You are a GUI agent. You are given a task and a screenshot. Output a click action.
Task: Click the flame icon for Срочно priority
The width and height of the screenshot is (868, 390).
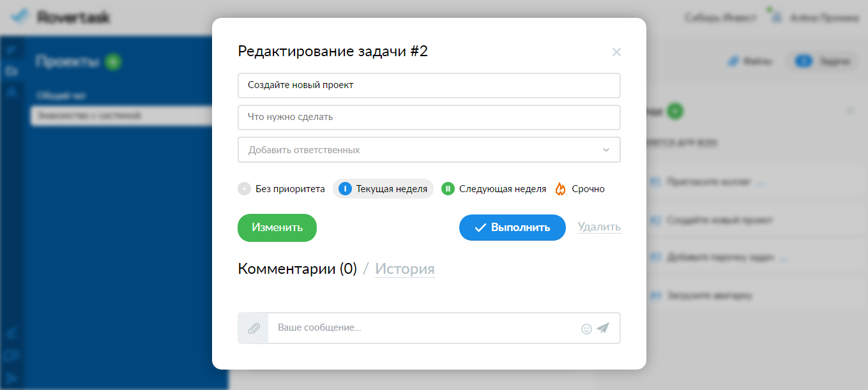[x=561, y=188]
